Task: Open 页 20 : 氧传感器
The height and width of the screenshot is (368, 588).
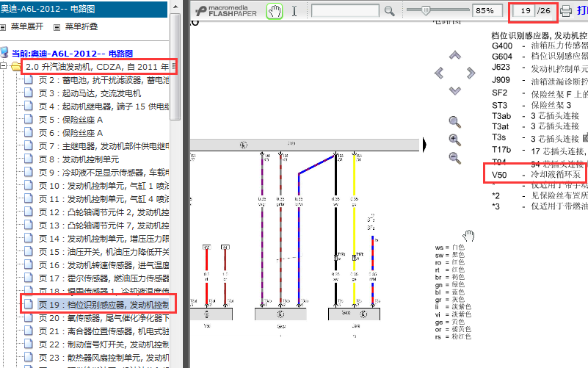Action: [x=104, y=318]
